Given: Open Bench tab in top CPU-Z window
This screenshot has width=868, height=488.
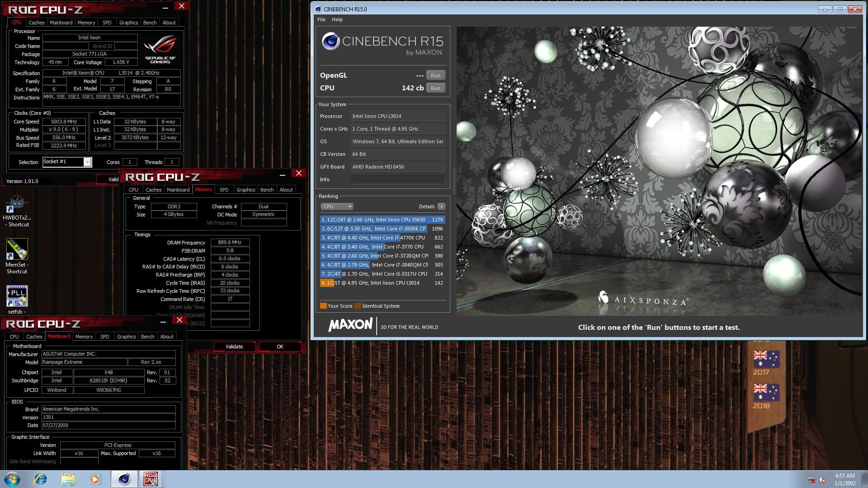Looking at the screenshot, I should tap(150, 23).
